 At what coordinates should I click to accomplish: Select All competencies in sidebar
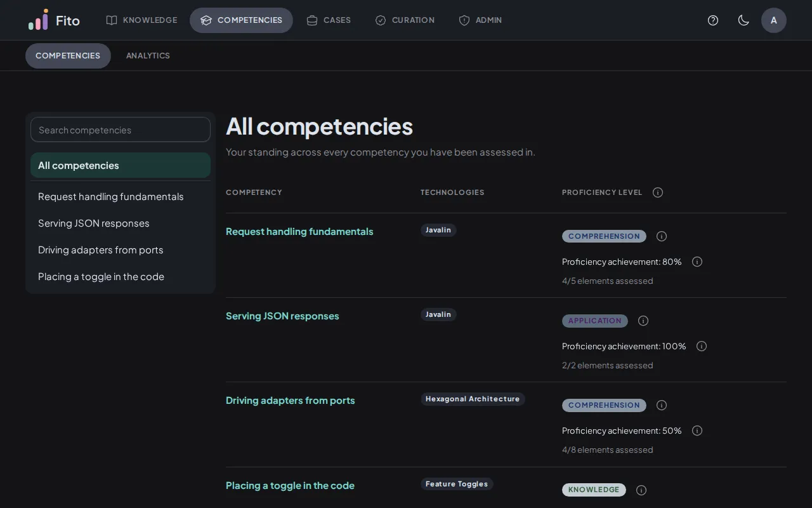[x=121, y=165]
